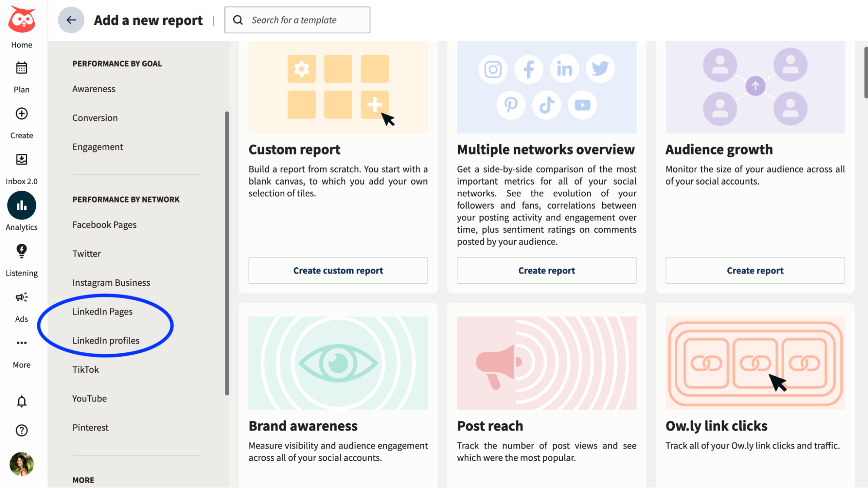Click the Hootsuite owl logo
868x488 pixels.
(21, 17)
